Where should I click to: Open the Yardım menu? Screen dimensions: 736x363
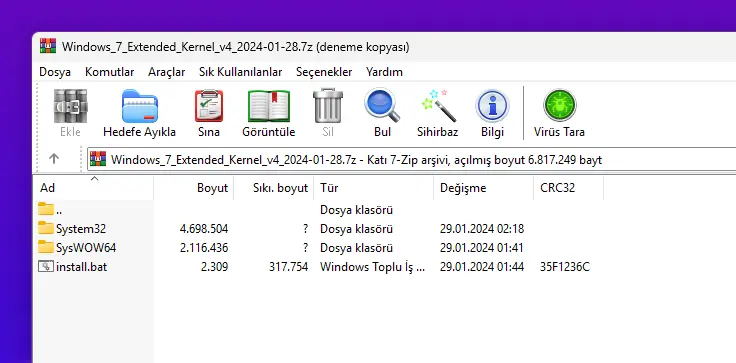pos(384,72)
